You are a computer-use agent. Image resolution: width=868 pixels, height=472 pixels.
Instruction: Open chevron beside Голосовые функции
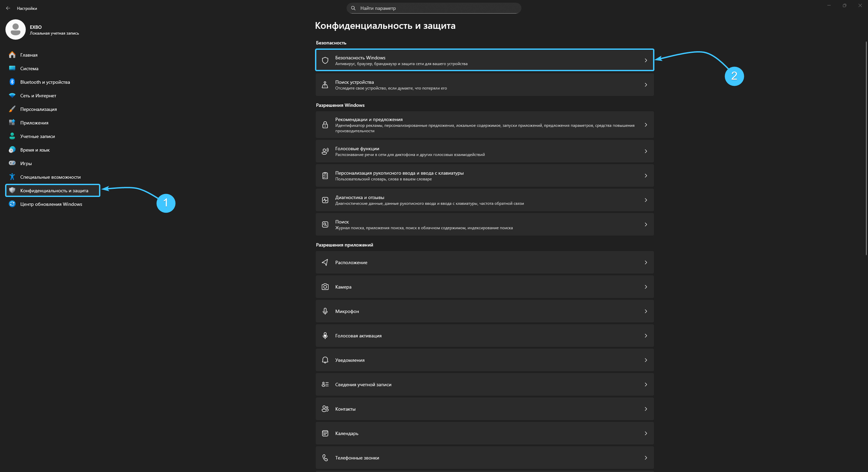pos(646,151)
